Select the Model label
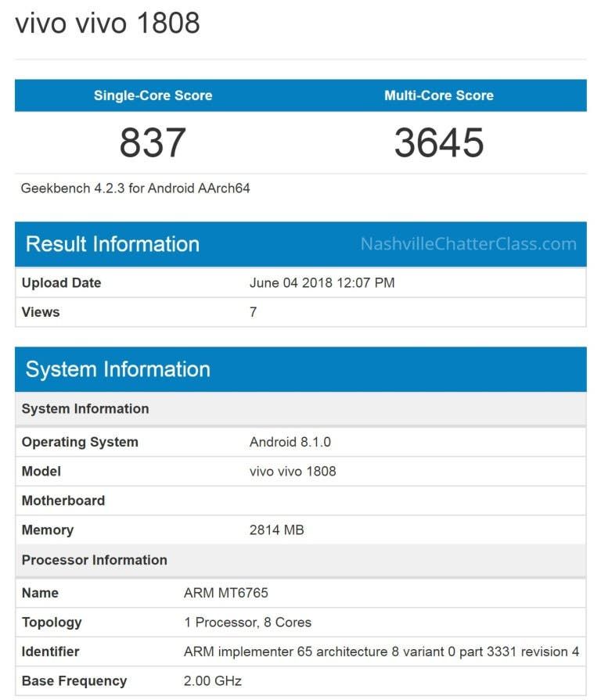Screen dimensions: 601x700 (41, 472)
